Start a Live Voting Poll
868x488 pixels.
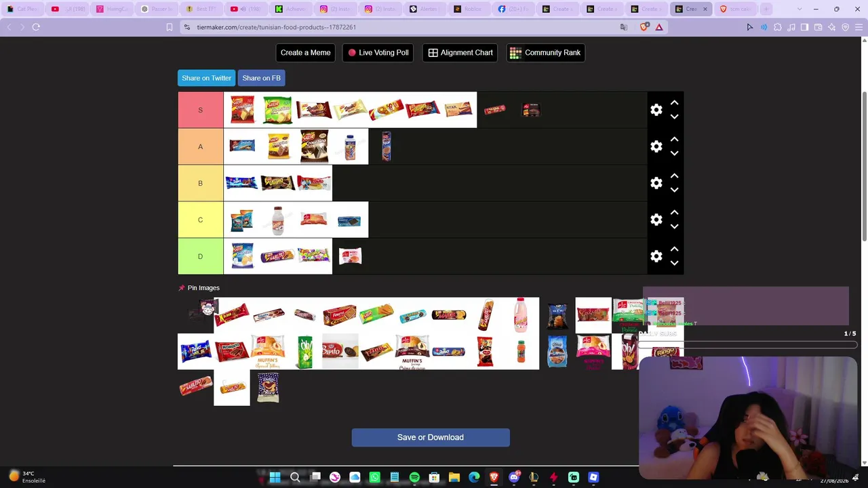click(x=378, y=53)
